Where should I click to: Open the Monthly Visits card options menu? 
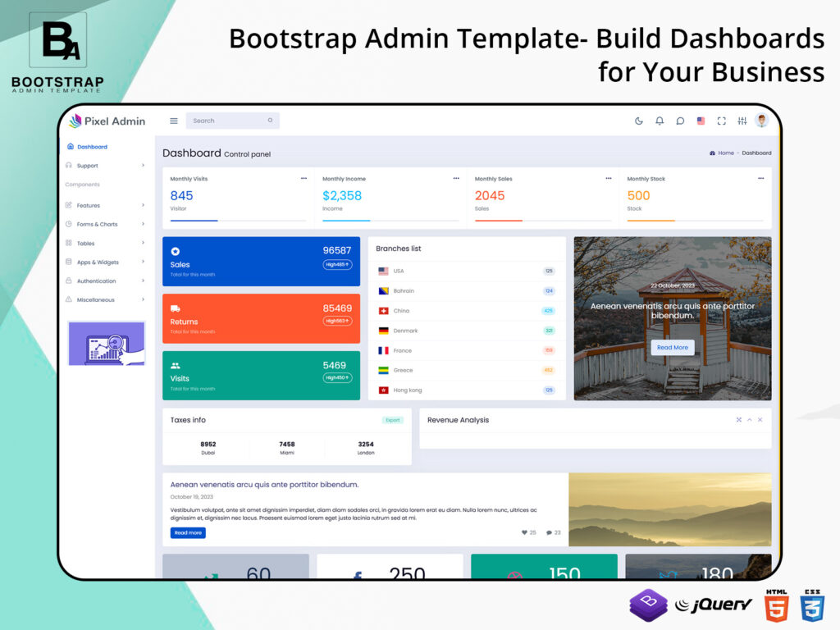tap(304, 178)
